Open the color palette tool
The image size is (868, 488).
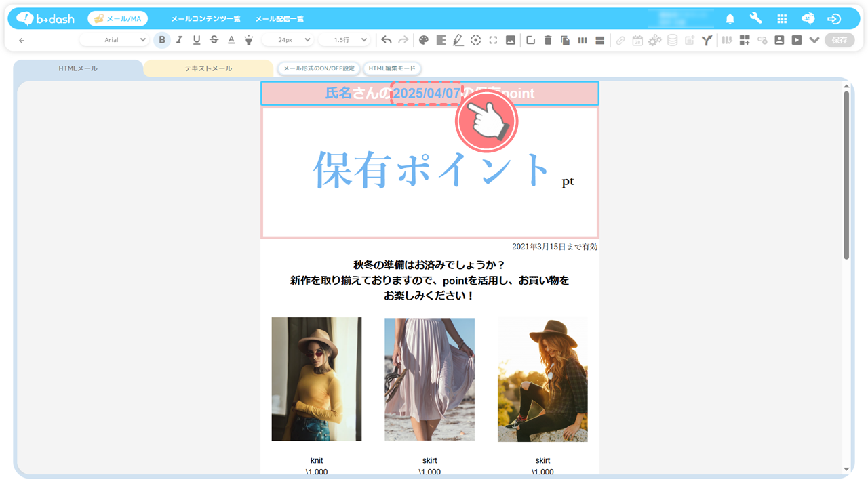click(x=424, y=40)
